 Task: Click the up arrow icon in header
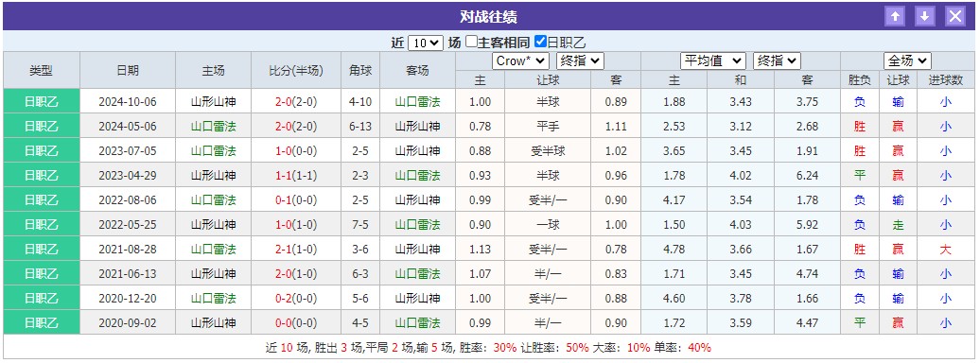895,16
